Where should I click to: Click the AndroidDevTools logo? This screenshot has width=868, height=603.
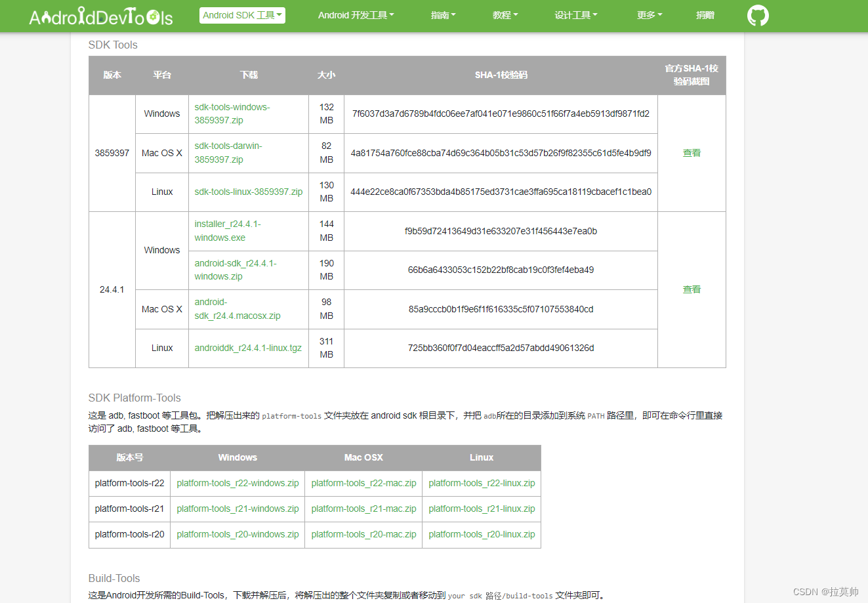click(101, 16)
